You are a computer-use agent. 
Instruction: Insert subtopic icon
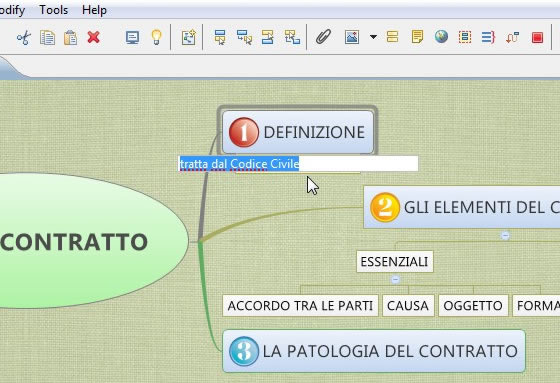(x=244, y=37)
